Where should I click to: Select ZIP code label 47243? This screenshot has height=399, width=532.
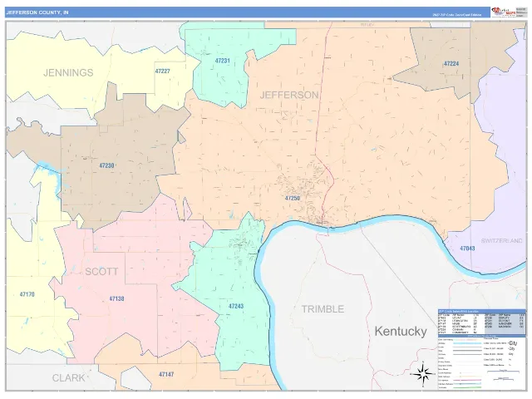click(x=236, y=306)
